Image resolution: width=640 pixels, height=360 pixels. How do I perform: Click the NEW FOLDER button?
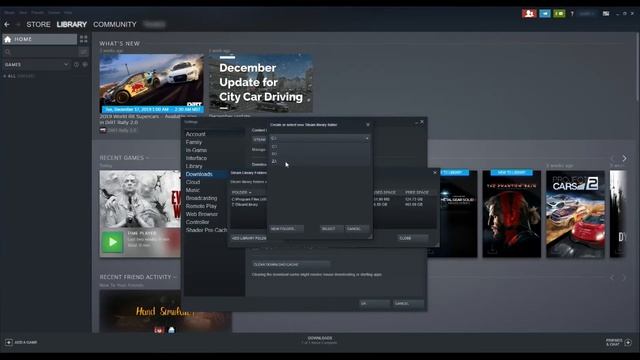286,229
